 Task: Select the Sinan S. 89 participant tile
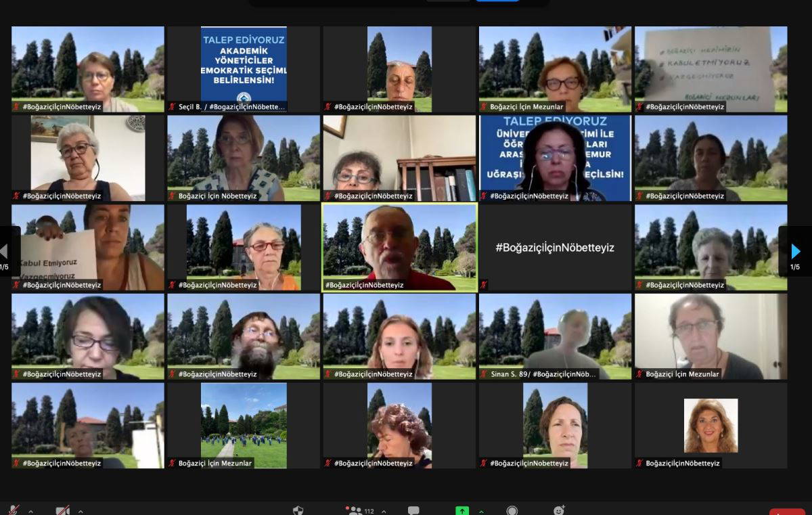[555, 336]
